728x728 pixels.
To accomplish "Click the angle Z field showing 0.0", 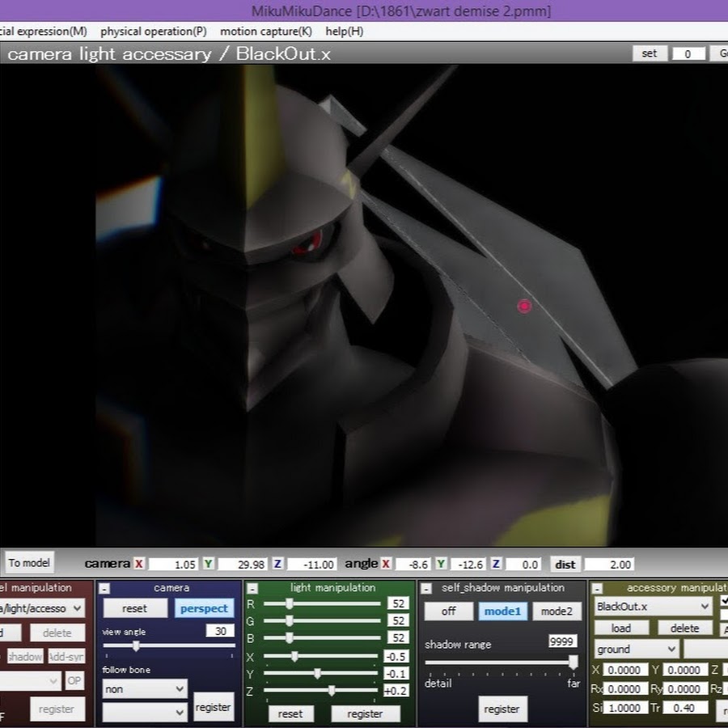I will point(523,565).
